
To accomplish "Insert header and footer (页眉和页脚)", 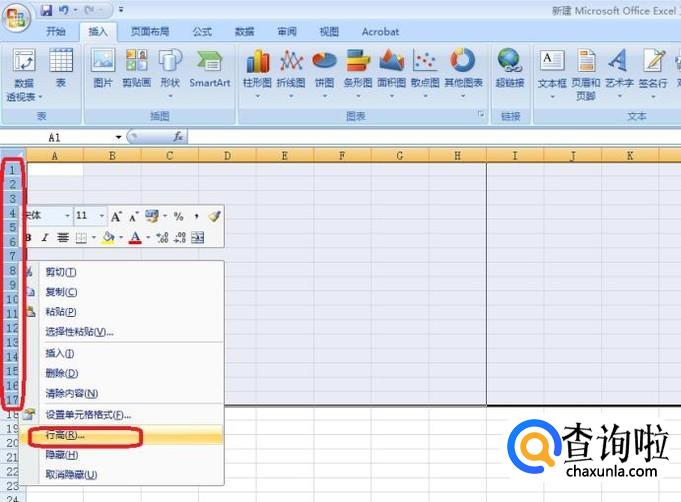I will coord(586,75).
